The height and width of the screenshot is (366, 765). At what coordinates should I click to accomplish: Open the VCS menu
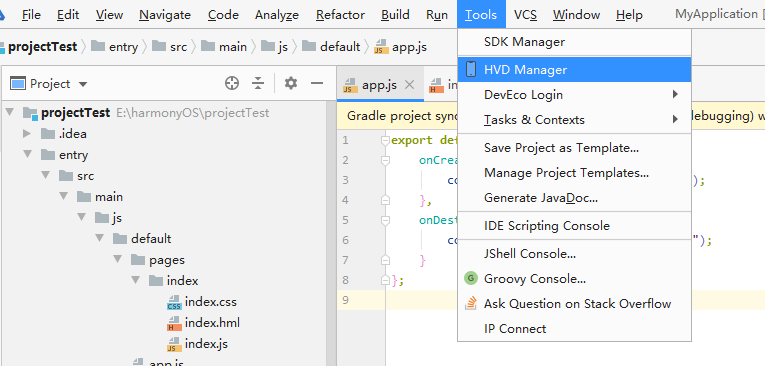pyautogui.click(x=525, y=15)
